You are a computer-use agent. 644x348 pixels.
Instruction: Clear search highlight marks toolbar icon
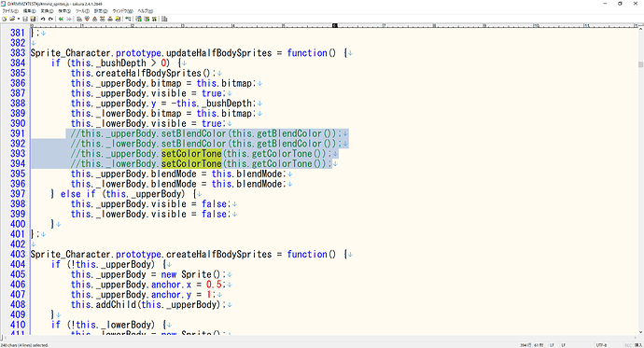click(x=110, y=19)
